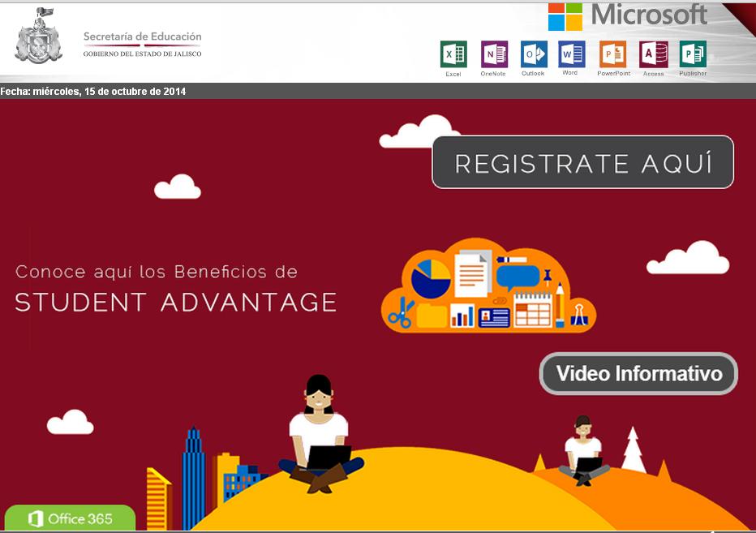Open the PowerPoint icon
This screenshot has height=533, width=756.
point(612,54)
